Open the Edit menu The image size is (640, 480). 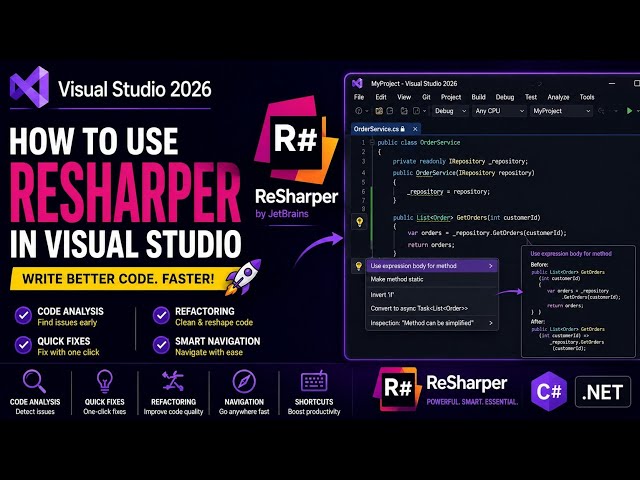381,97
